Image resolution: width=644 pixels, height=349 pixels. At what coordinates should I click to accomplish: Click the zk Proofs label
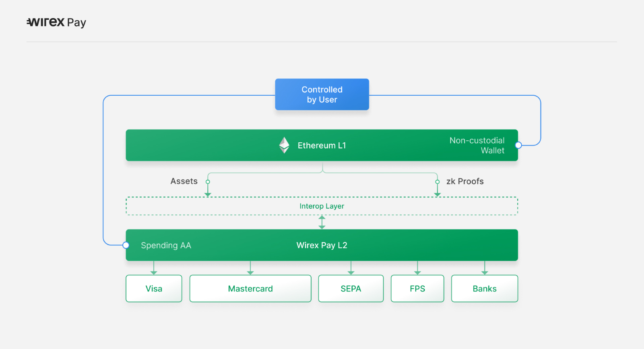click(465, 181)
